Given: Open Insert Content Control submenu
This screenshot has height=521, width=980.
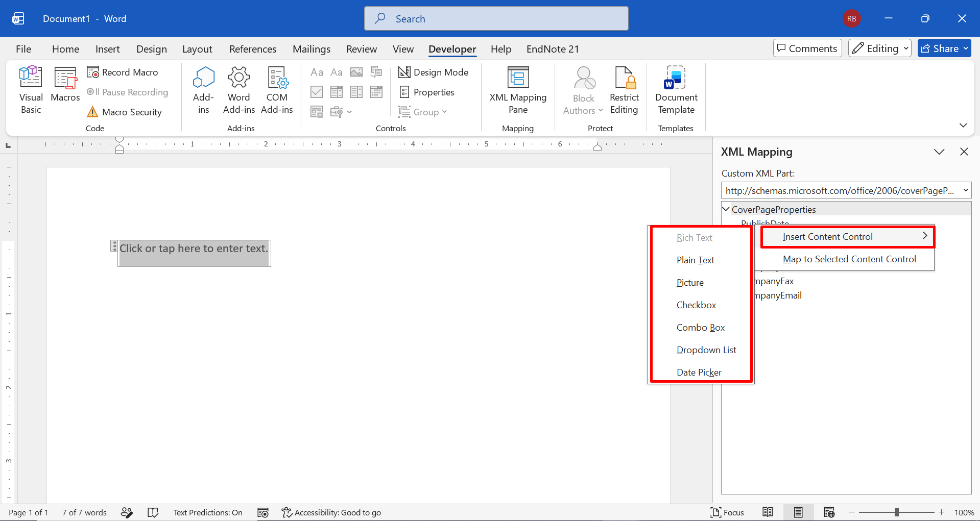Looking at the screenshot, I should pos(848,237).
